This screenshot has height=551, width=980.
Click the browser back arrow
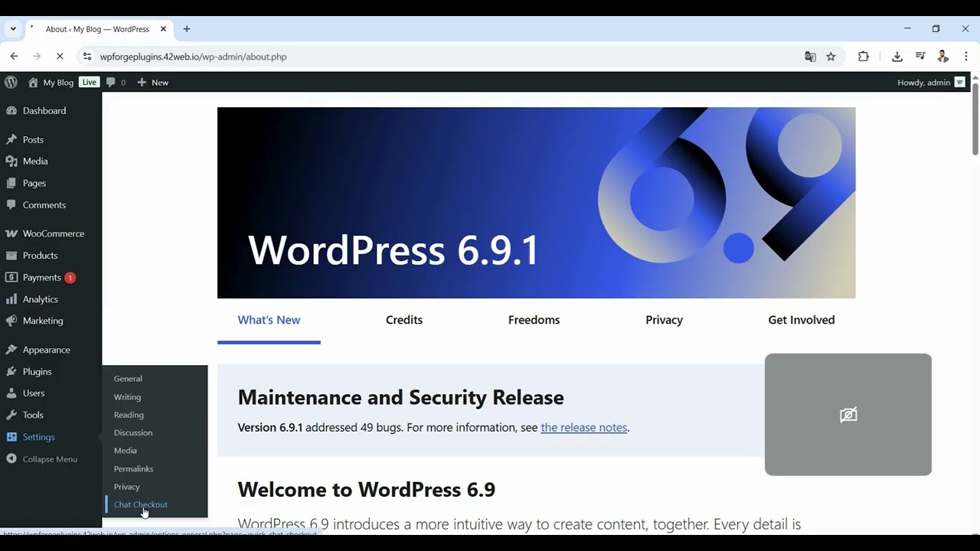(x=14, y=57)
